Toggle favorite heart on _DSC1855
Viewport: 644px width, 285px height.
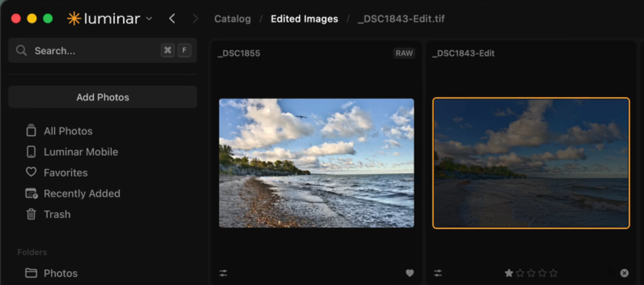pyautogui.click(x=410, y=273)
